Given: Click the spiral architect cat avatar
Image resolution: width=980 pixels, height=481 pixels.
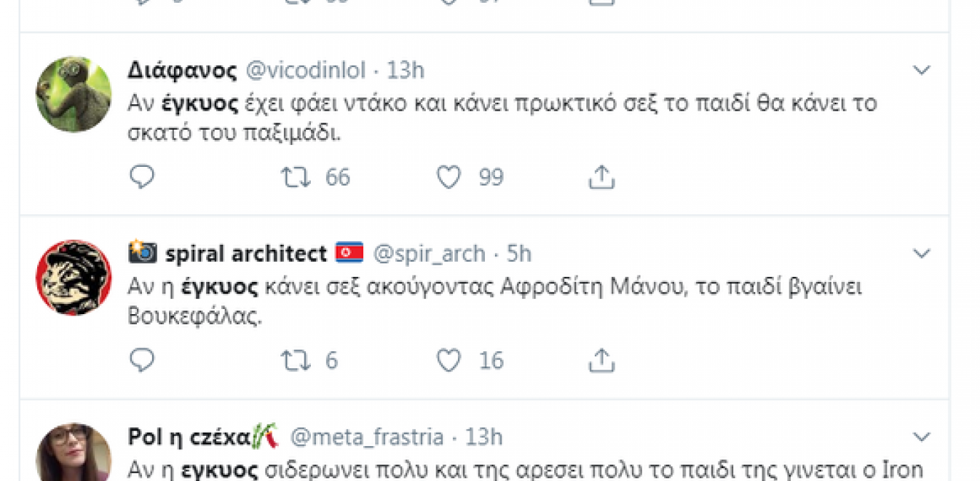Looking at the screenshot, I should point(74,278).
